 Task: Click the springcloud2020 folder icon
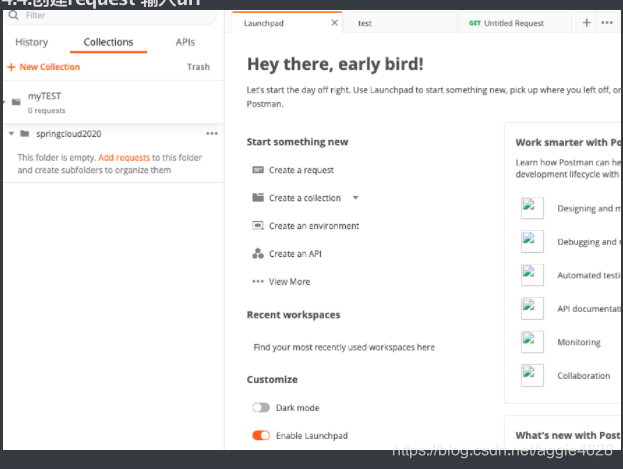coord(25,134)
